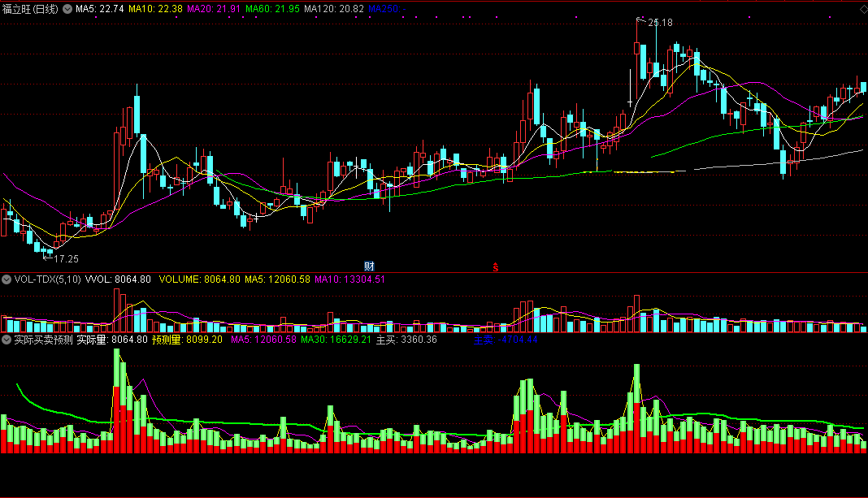
Task: Select the VVOL: 8064.80 value
Action: point(118,279)
